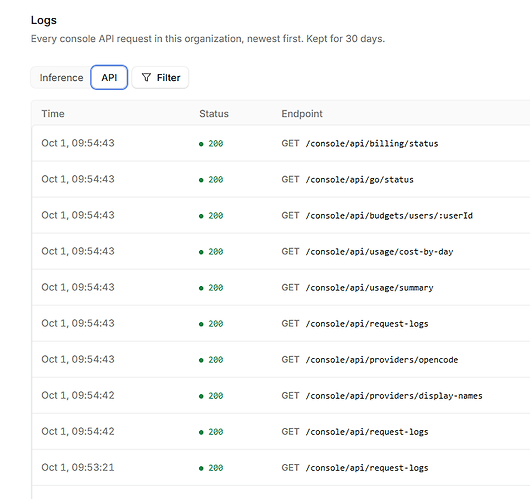Click timestamp of the cost-by-day row

click(78, 251)
